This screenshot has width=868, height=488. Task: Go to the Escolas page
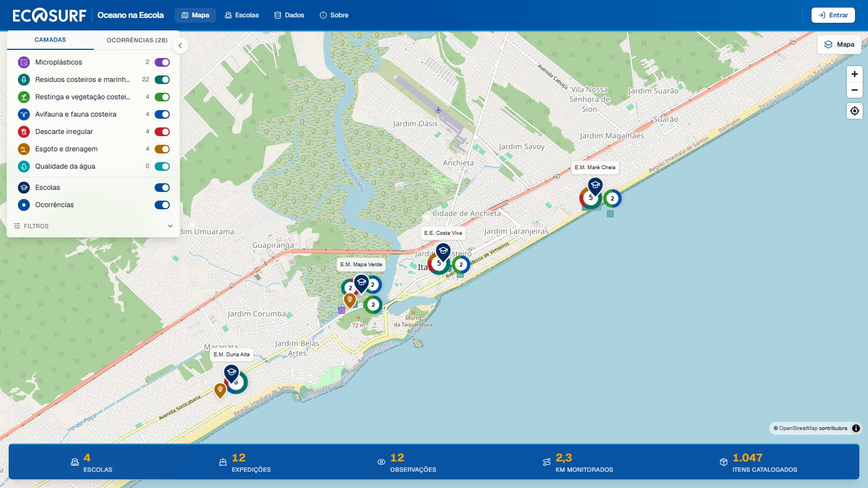[242, 15]
